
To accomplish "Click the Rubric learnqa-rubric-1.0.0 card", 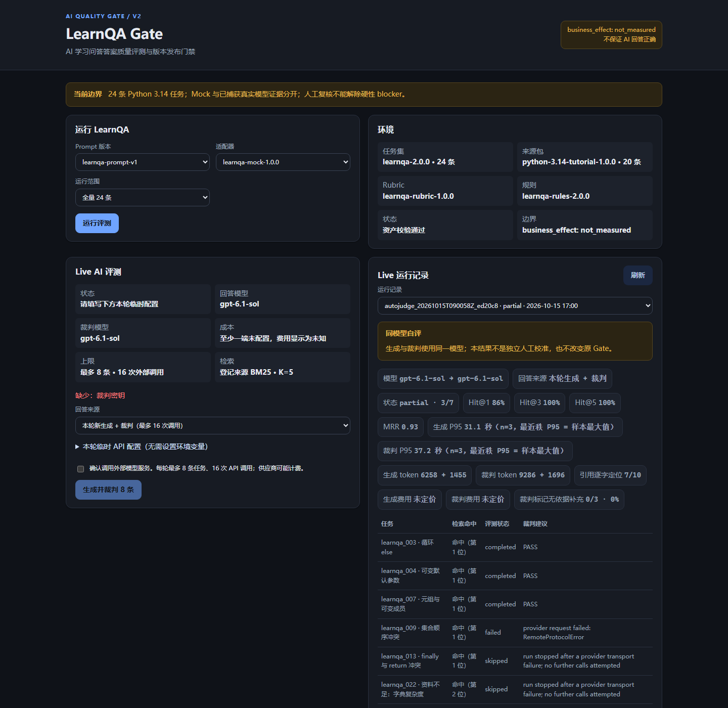I will (x=445, y=191).
